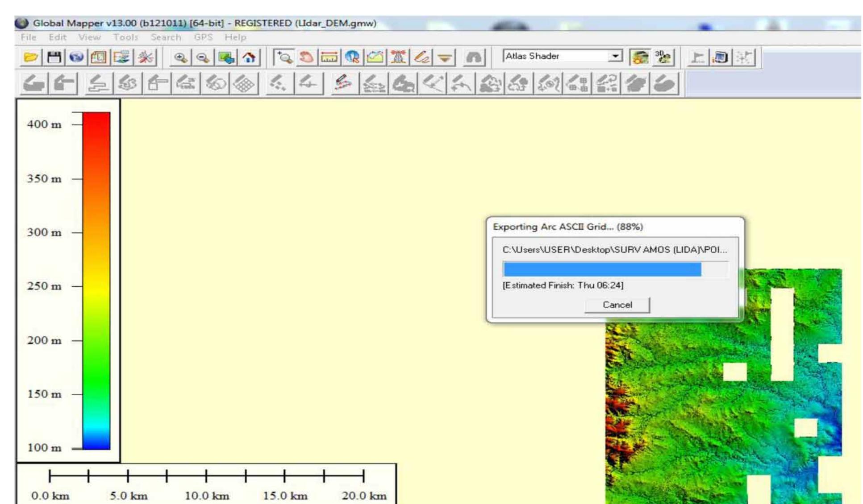Click the downward triangle toolbar icon
The image size is (863, 504).
tap(445, 58)
